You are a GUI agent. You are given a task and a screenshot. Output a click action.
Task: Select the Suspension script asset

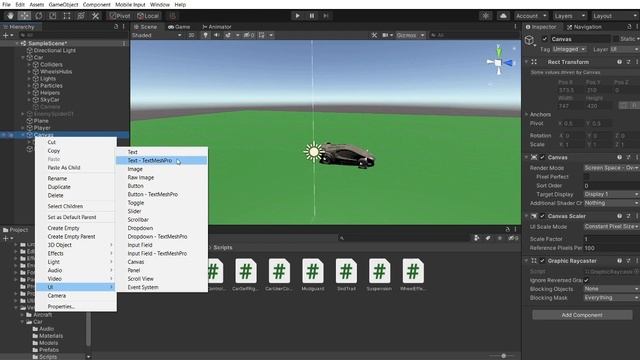[x=379, y=274]
